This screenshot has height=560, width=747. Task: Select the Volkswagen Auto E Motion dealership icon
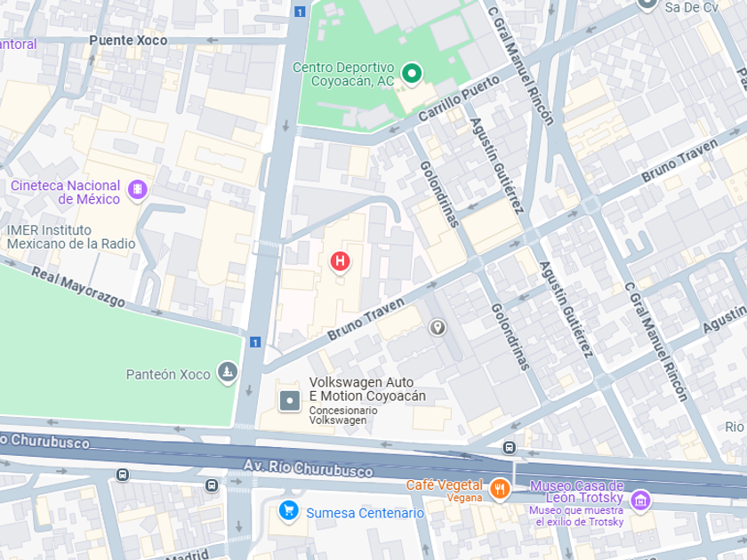click(x=290, y=401)
